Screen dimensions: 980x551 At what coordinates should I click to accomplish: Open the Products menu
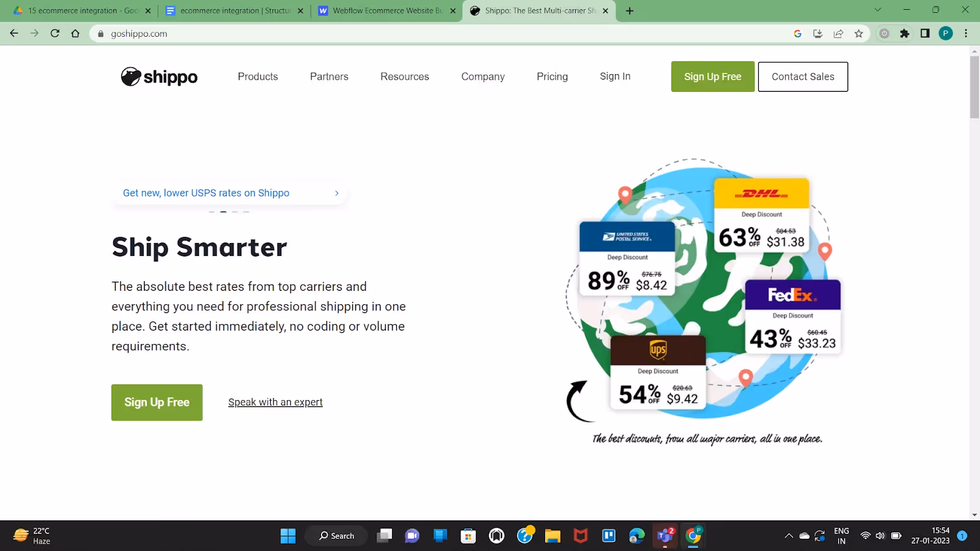coord(258,77)
